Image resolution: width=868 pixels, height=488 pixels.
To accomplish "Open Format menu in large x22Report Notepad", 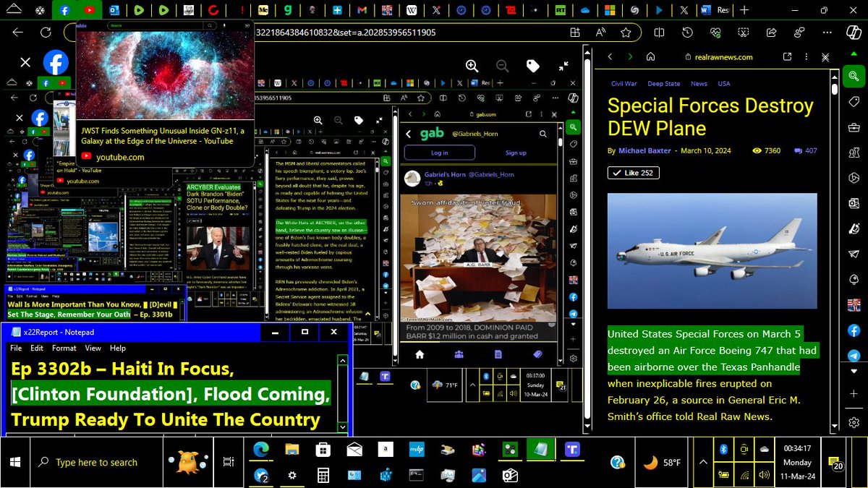I will (64, 348).
